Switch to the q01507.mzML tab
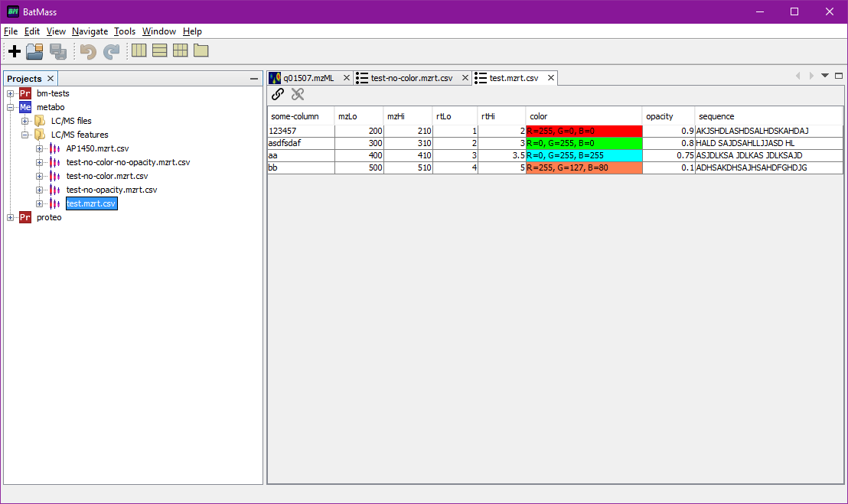 pyautogui.click(x=308, y=78)
